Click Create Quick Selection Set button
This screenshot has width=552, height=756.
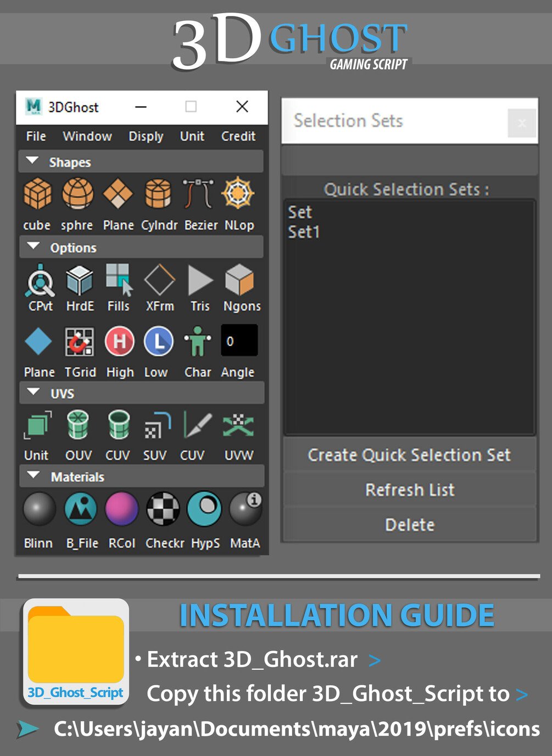coord(409,455)
